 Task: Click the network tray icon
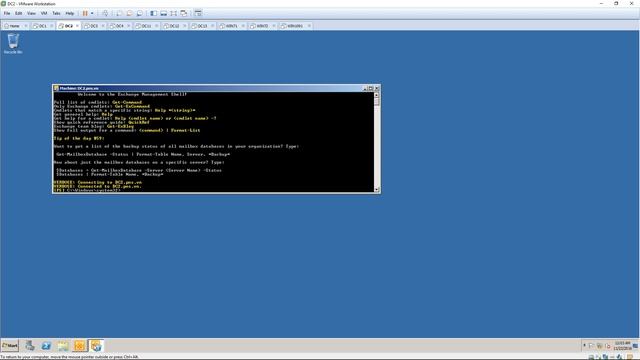(599, 346)
